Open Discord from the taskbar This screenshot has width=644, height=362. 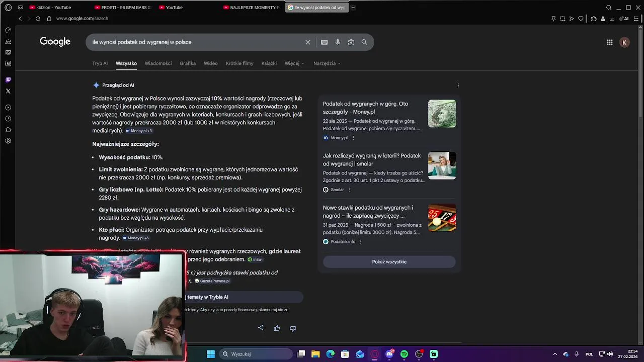tap(389, 354)
